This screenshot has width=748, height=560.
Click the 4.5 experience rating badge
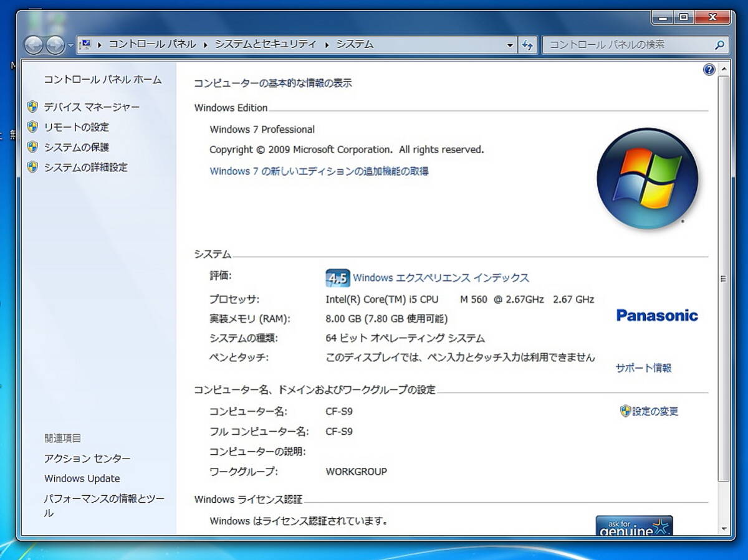click(x=337, y=278)
